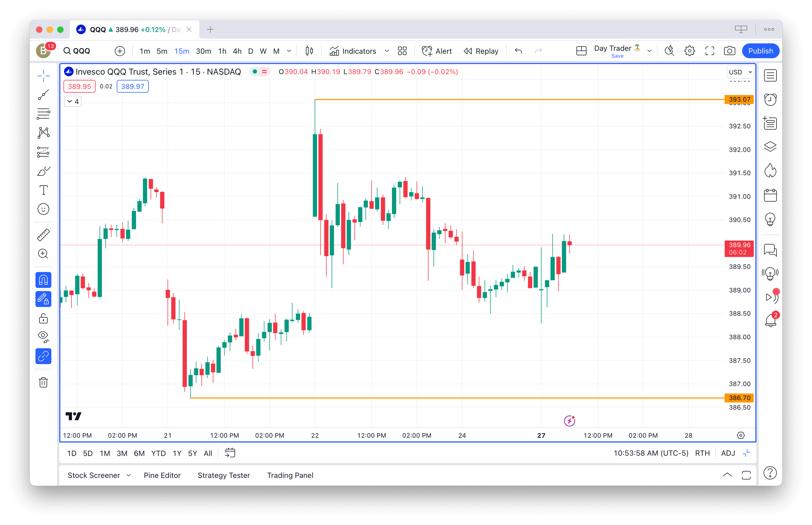Viewport: 812px width, 525px height.
Task: Click the orange 393.07 price line label
Action: pos(739,99)
